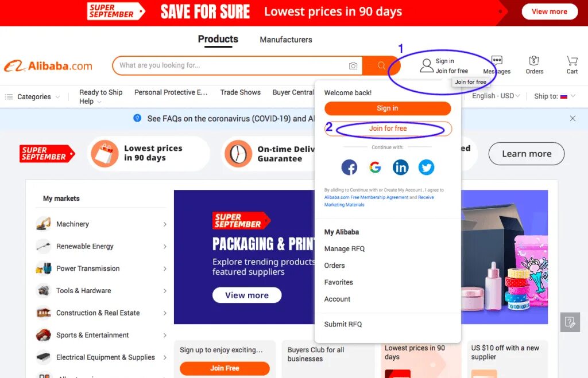Continue with Twitter icon

pyautogui.click(x=427, y=167)
